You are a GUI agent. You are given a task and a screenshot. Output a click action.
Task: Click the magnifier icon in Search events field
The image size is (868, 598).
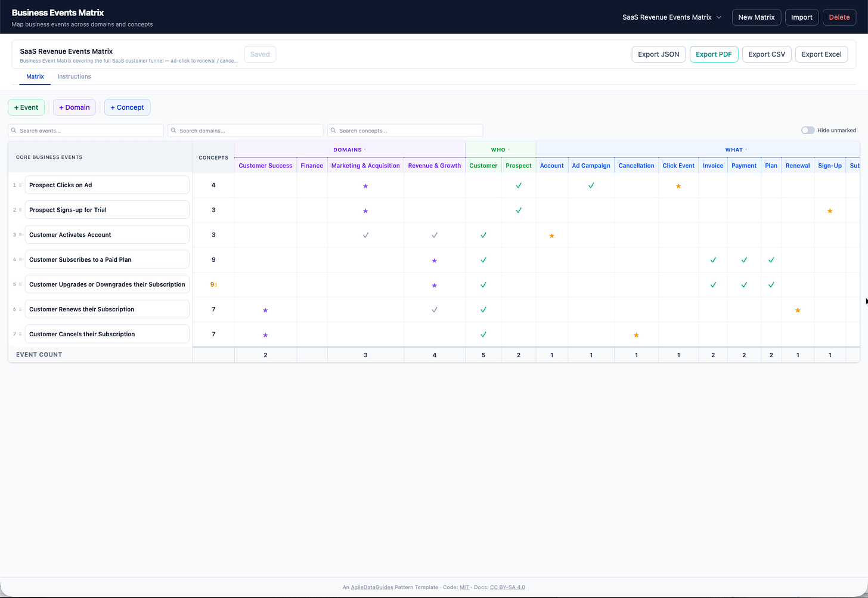[14, 131]
